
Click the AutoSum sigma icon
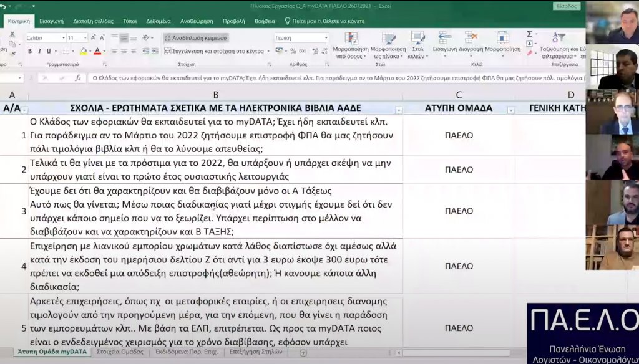click(x=529, y=34)
